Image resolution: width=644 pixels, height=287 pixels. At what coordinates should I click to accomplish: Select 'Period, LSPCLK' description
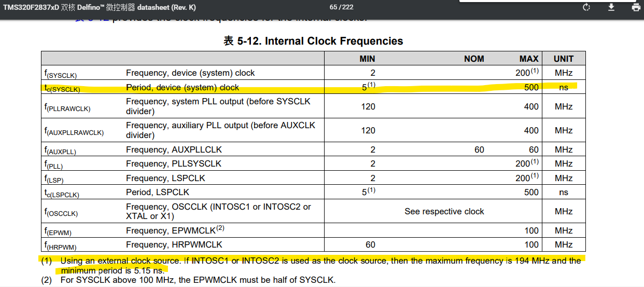(158, 192)
